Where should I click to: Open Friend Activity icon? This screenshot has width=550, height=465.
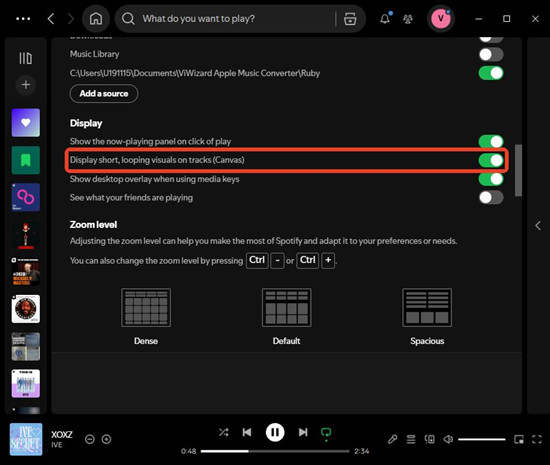[408, 19]
